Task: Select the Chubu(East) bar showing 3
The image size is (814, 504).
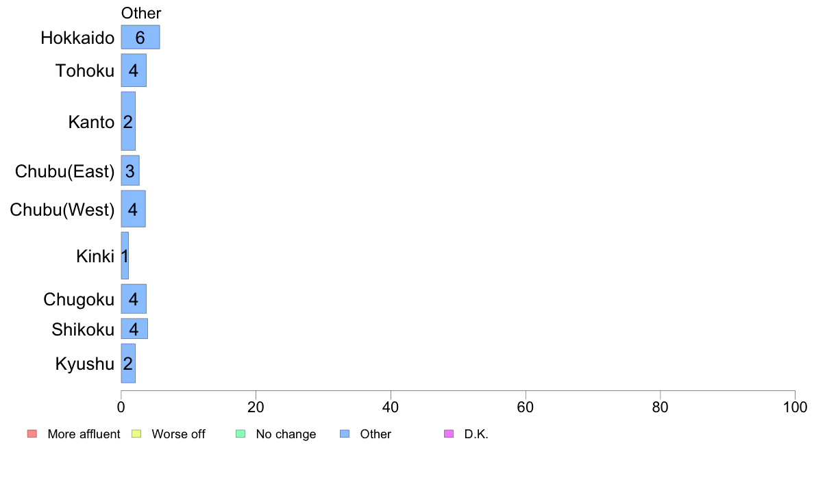Action: pyautogui.click(x=129, y=171)
